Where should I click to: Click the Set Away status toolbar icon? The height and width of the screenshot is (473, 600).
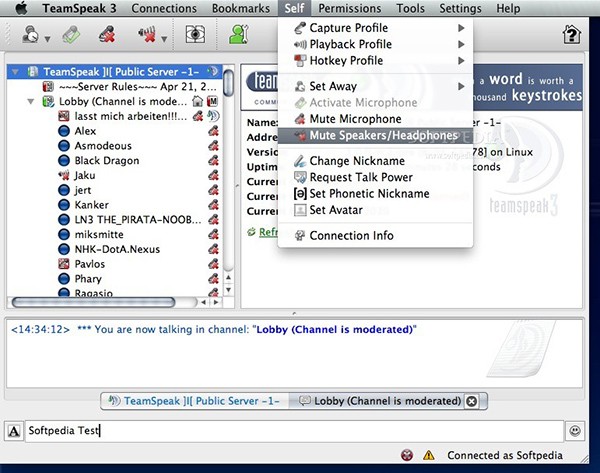[30, 34]
